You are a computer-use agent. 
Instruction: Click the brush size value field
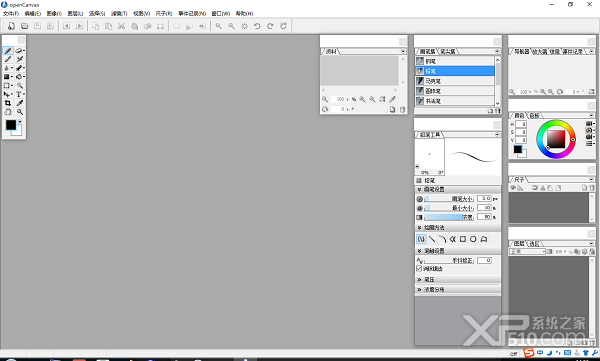pos(484,199)
